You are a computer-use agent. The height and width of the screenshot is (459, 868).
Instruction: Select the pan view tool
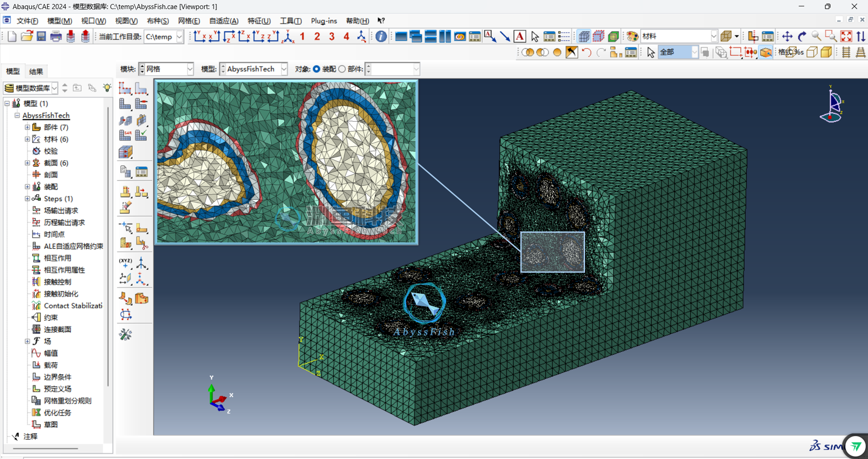(x=787, y=36)
